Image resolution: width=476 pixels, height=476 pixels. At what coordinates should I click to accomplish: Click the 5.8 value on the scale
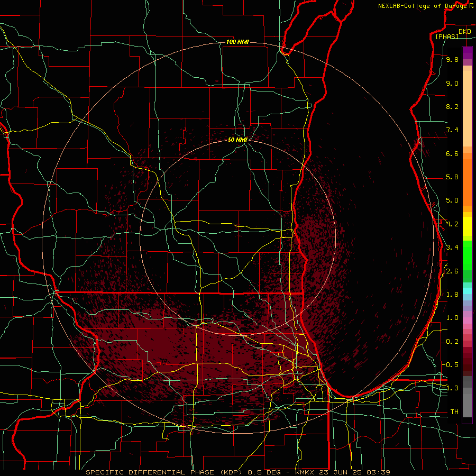coord(452,177)
